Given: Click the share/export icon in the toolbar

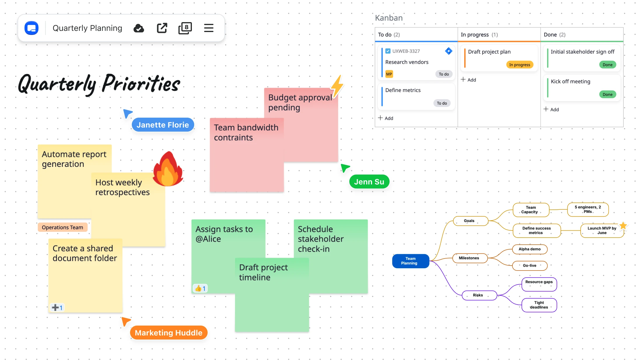Looking at the screenshot, I should 162,28.
